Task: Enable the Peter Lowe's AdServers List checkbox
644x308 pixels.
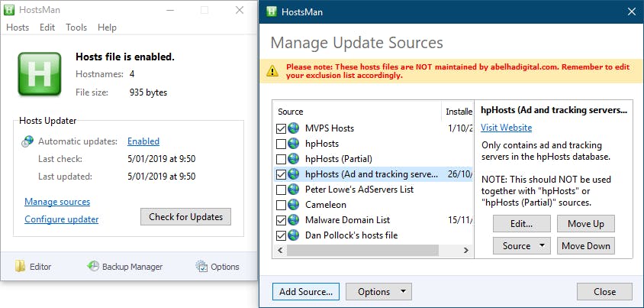Action: (x=281, y=190)
